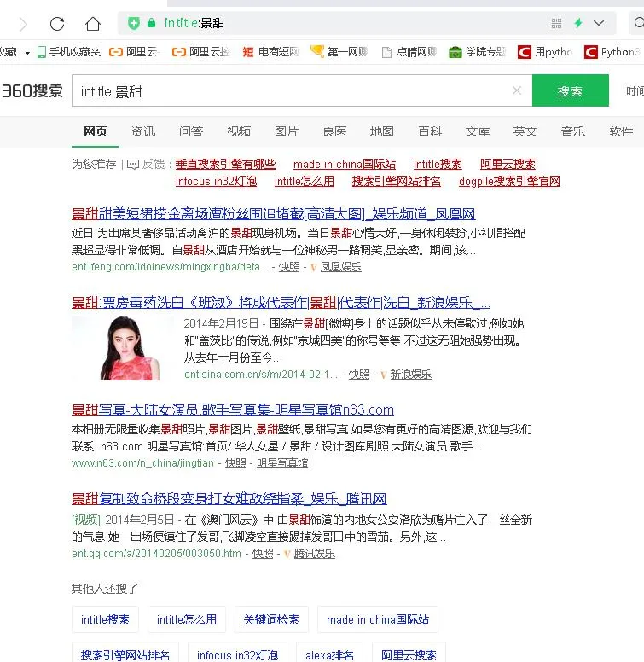Open the 点睛网赚 bookmark

[409, 52]
